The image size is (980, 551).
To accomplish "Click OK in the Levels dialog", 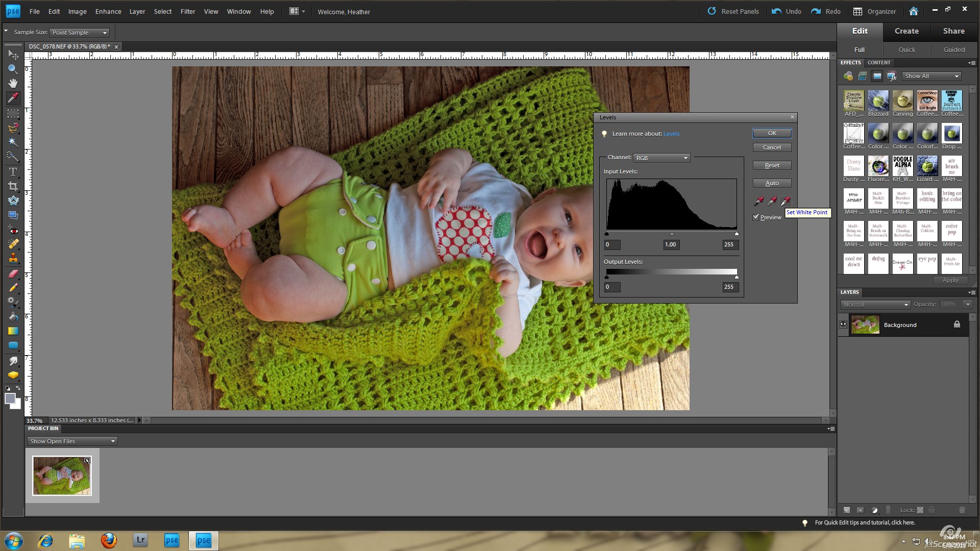I will 772,133.
